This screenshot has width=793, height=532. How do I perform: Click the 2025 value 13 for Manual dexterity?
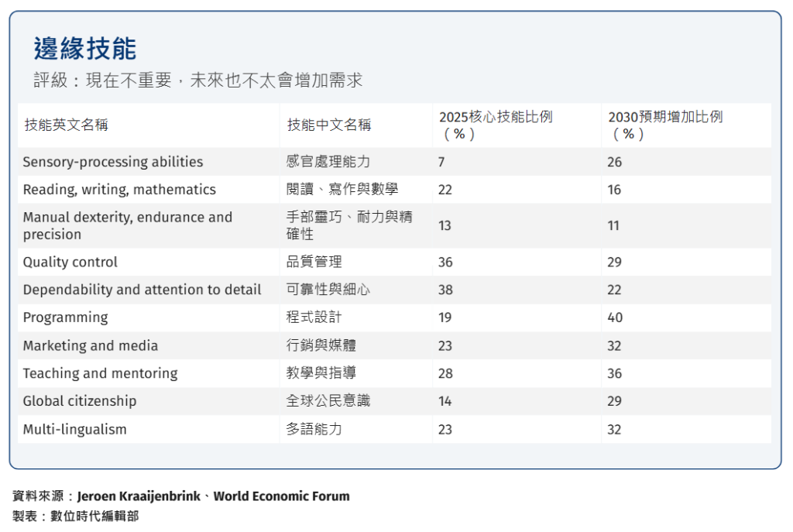445,225
